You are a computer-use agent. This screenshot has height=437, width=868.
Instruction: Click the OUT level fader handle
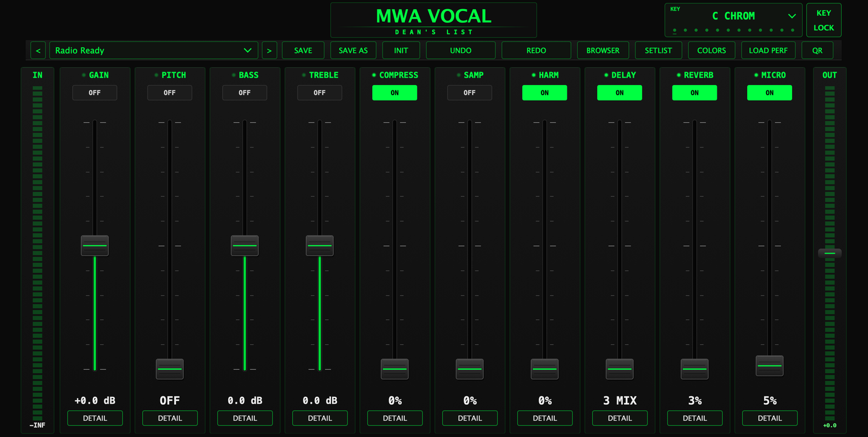(830, 253)
